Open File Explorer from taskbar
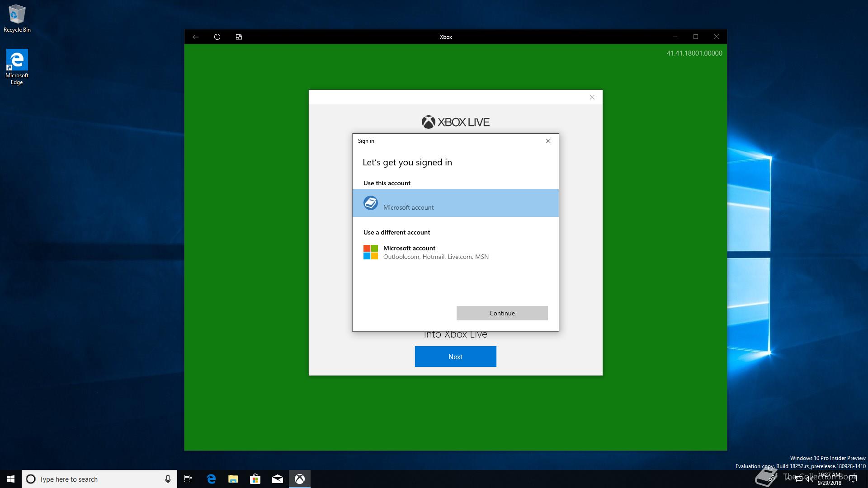This screenshot has width=868, height=488. click(x=233, y=479)
